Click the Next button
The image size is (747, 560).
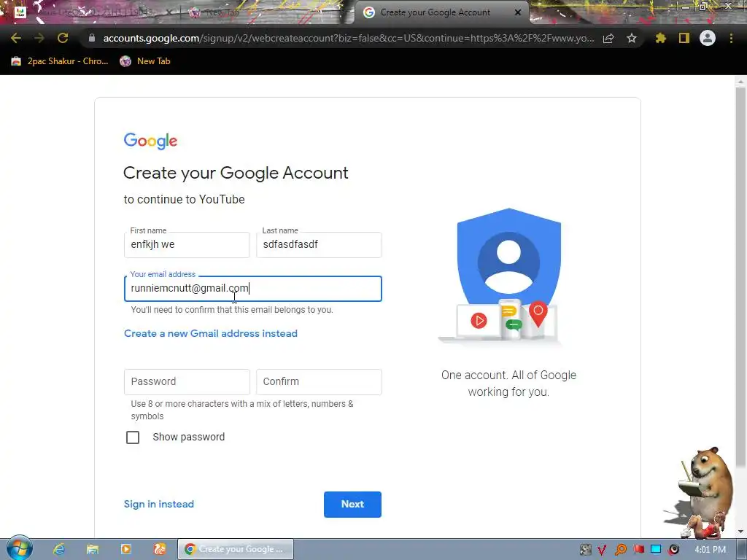pyautogui.click(x=352, y=505)
